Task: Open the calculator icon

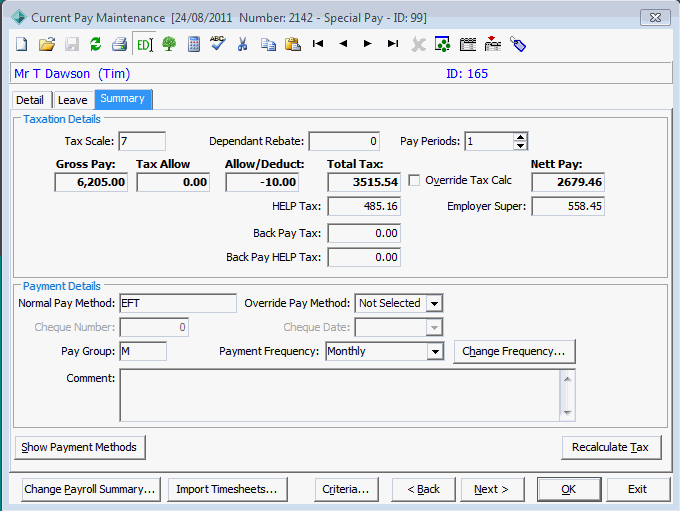Action: click(x=194, y=44)
